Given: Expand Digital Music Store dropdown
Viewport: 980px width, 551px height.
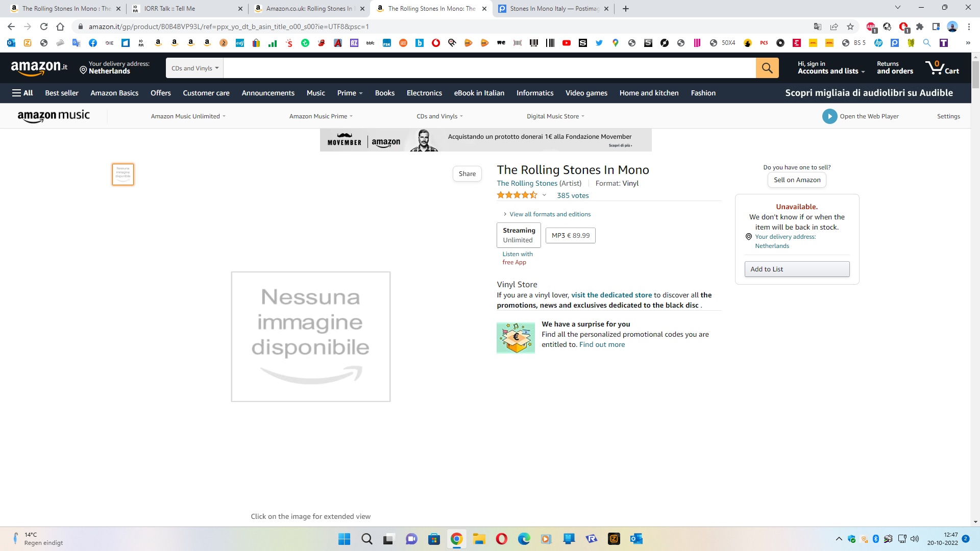Looking at the screenshot, I should point(556,116).
